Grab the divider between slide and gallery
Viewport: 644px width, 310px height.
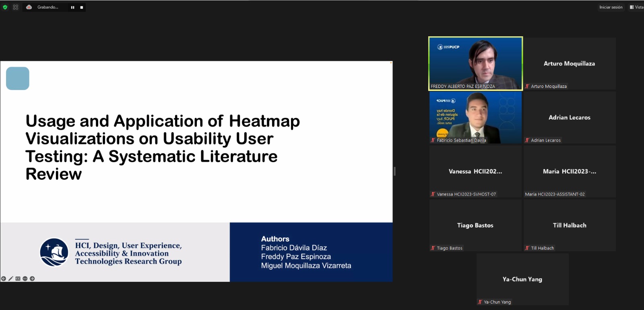394,171
